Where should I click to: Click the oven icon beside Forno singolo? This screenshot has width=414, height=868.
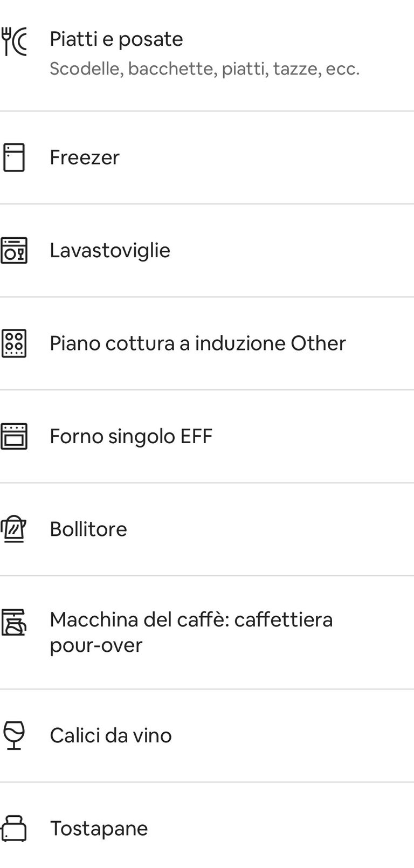pos(14,436)
